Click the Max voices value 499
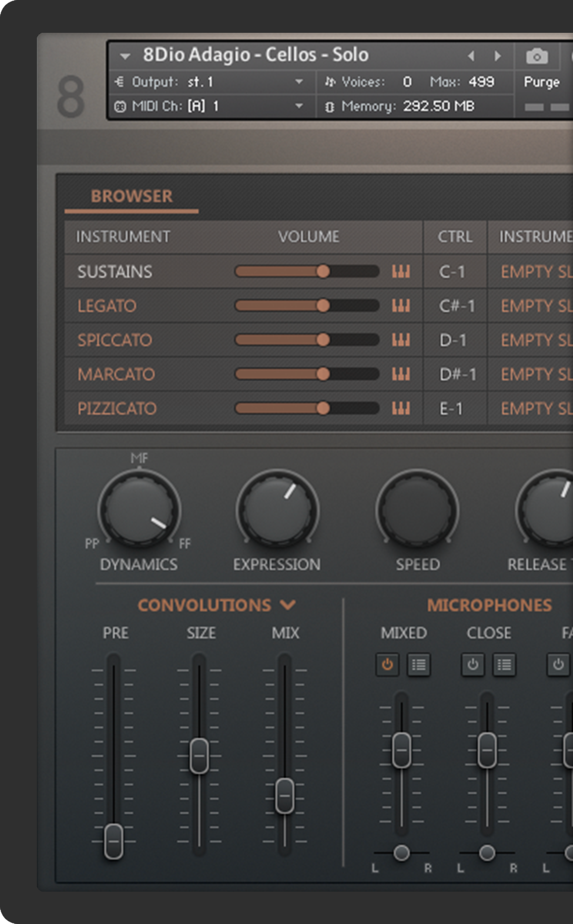573x924 pixels. (481, 82)
